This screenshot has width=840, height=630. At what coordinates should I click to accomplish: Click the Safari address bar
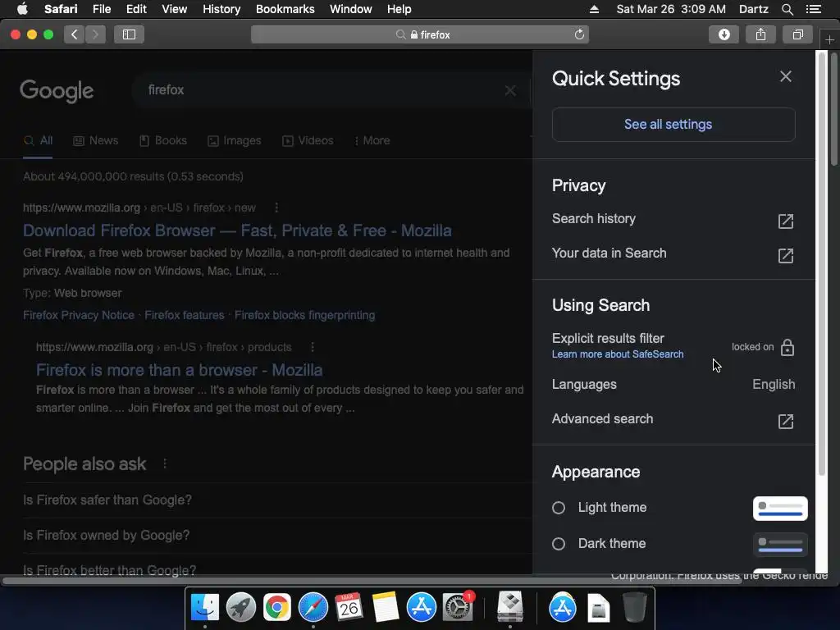tap(420, 34)
